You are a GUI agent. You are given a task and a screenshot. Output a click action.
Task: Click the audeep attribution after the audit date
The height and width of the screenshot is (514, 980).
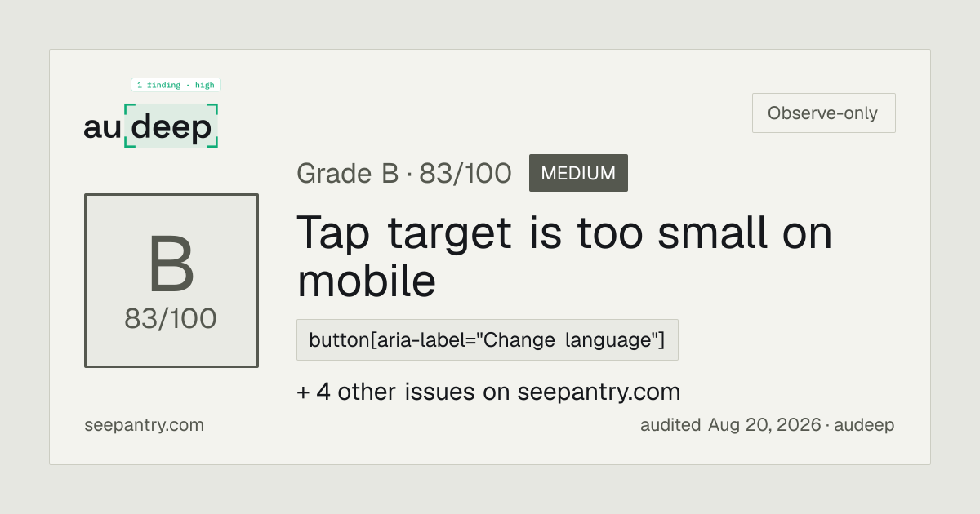pos(865,425)
